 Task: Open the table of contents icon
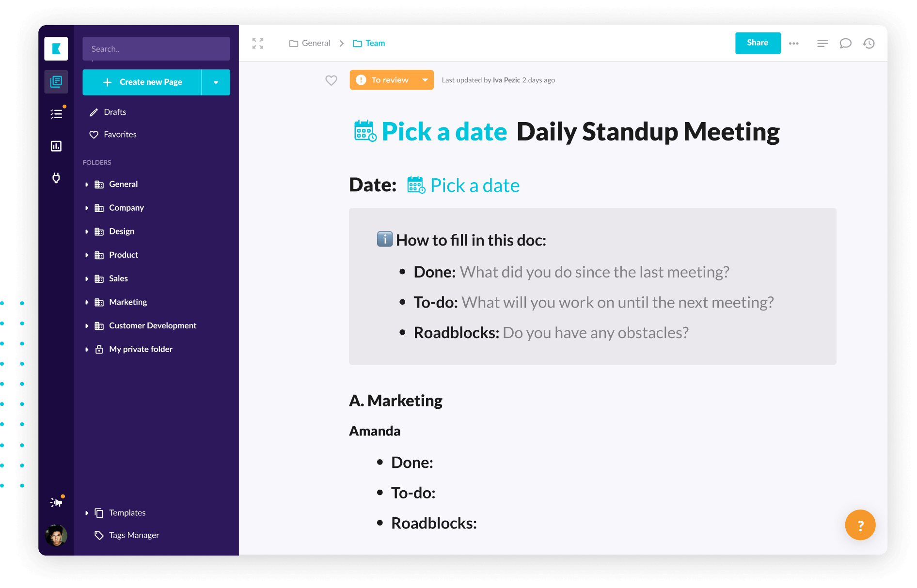[x=822, y=44]
